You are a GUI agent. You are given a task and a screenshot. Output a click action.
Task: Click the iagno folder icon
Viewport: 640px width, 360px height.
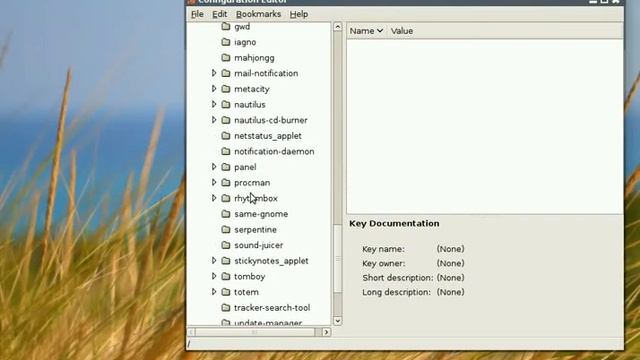226,42
